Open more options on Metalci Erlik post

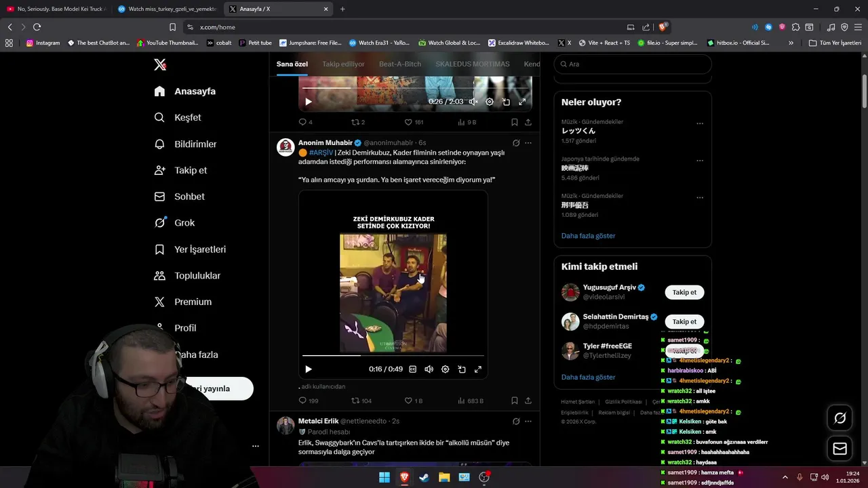(x=528, y=421)
